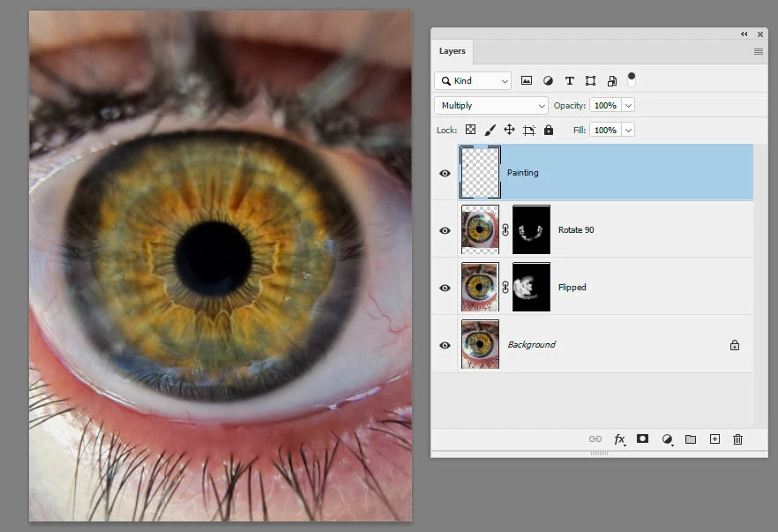The height and width of the screenshot is (532, 778).
Task: Click the Rotate 90 layer name
Action: 576,229
